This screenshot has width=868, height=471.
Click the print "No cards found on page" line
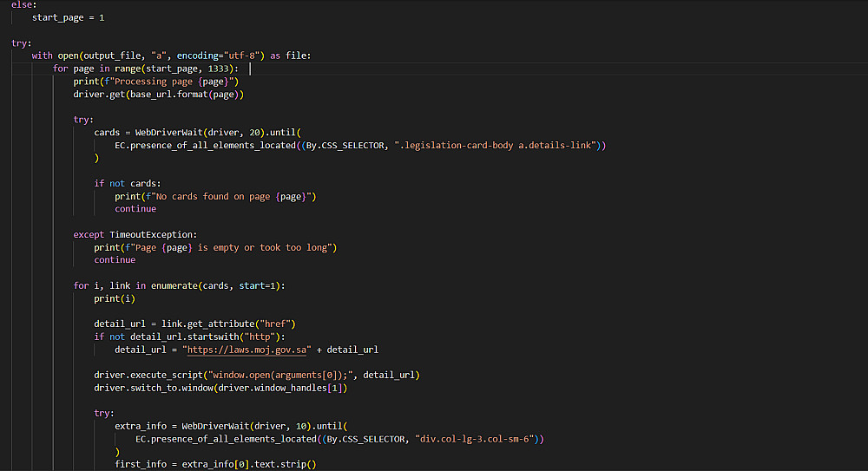tap(215, 197)
